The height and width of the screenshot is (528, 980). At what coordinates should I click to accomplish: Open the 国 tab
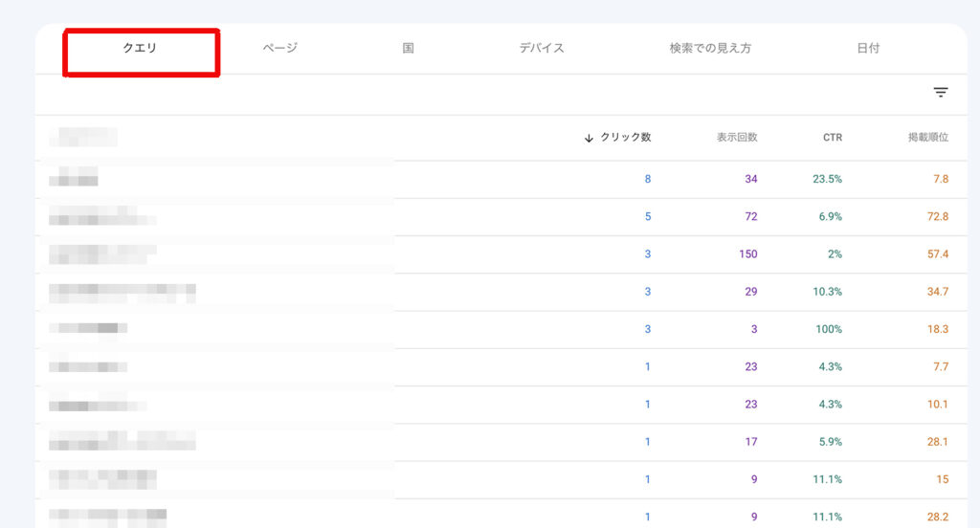(x=408, y=48)
